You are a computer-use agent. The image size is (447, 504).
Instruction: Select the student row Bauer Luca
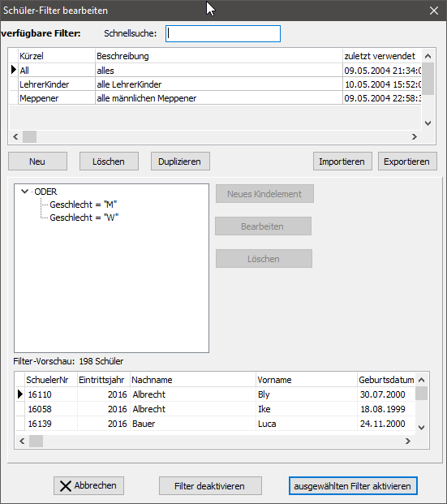point(215,424)
